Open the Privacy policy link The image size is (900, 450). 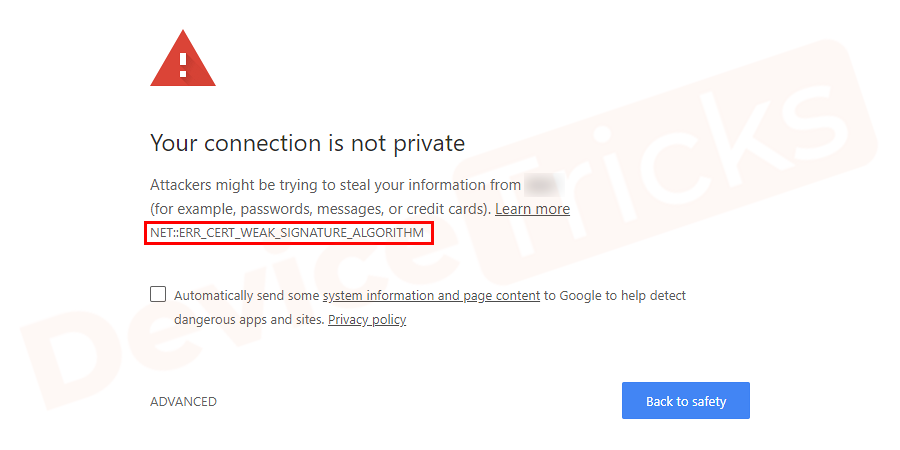pos(367,320)
